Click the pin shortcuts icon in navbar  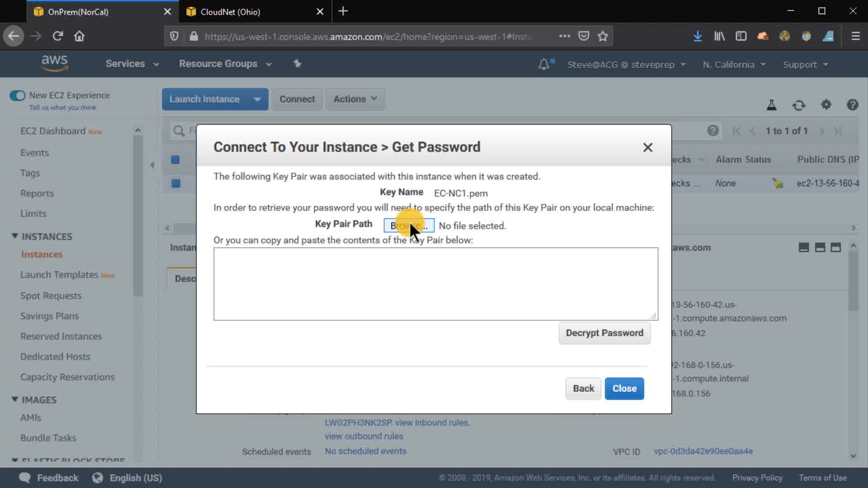tap(297, 64)
